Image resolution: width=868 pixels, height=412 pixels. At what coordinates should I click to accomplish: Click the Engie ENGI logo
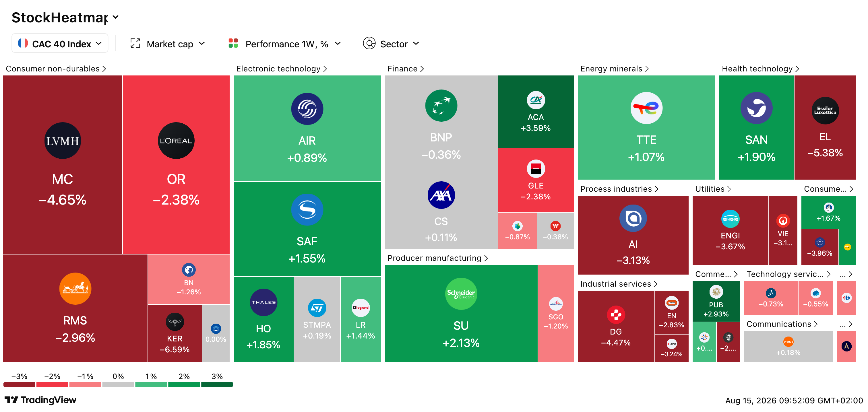click(730, 219)
